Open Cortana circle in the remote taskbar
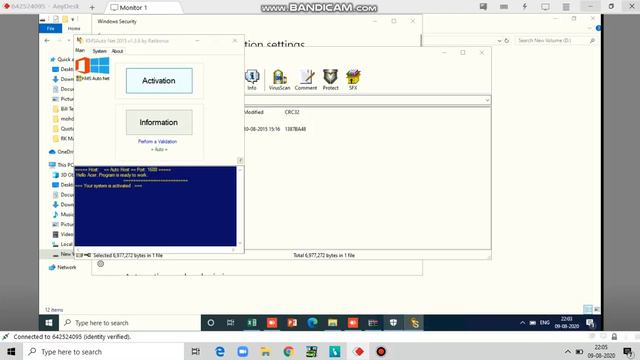This screenshot has height=360, width=640. click(211, 323)
